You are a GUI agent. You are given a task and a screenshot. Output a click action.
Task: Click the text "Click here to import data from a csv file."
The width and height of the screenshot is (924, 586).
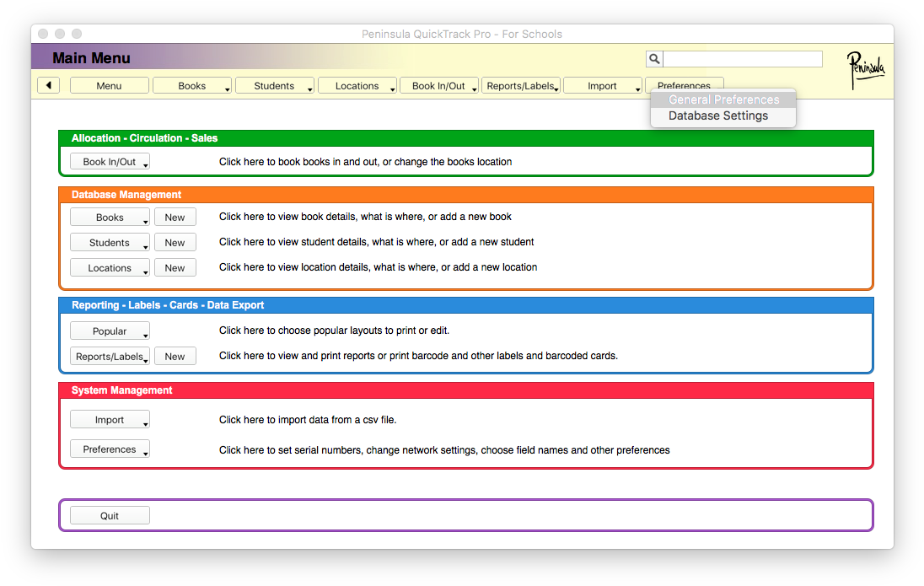(308, 420)
